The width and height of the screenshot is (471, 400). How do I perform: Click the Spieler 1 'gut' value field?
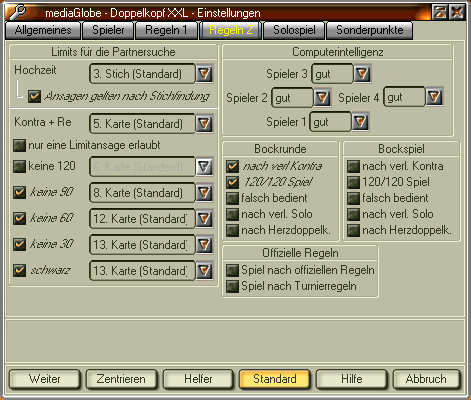coord(330,122)
